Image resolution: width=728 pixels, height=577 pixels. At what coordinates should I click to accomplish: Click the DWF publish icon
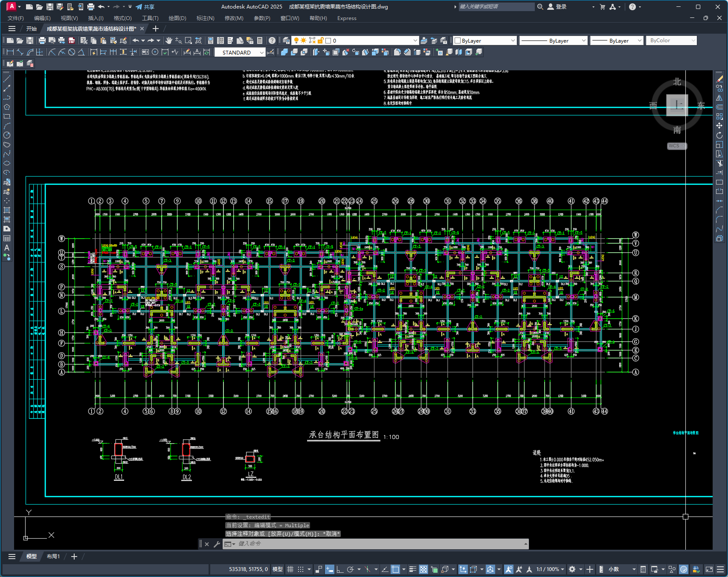click(72, 40)
